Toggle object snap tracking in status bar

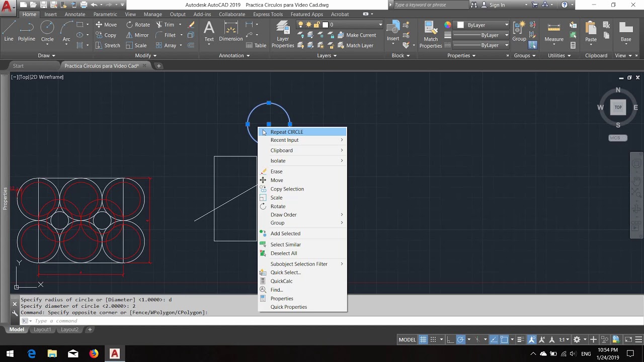(495, 339)
